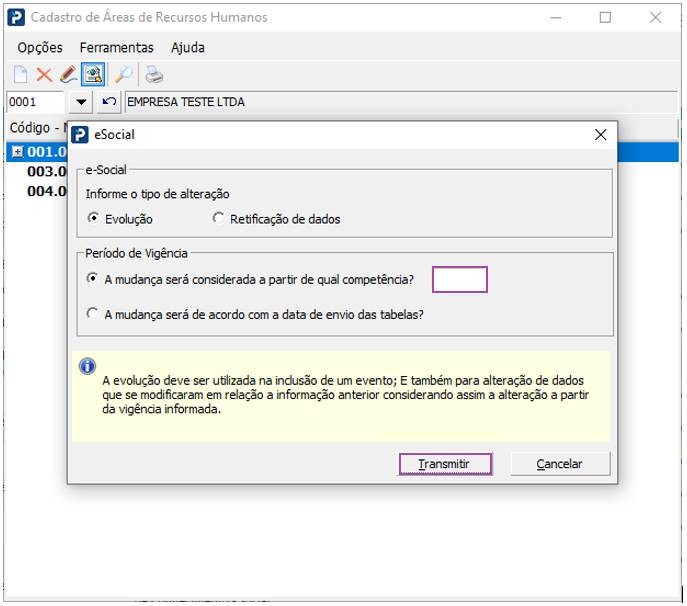687x606 pixels.
Task: Open the Ferramentas menu
Action: coord(117,47)
